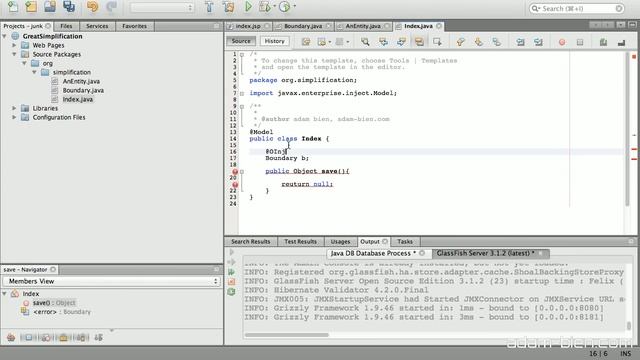The width and height of the screenshot is (640, 360).
Task: Toggle Highlight Search in editor toolbar
Action: point(419,42)
